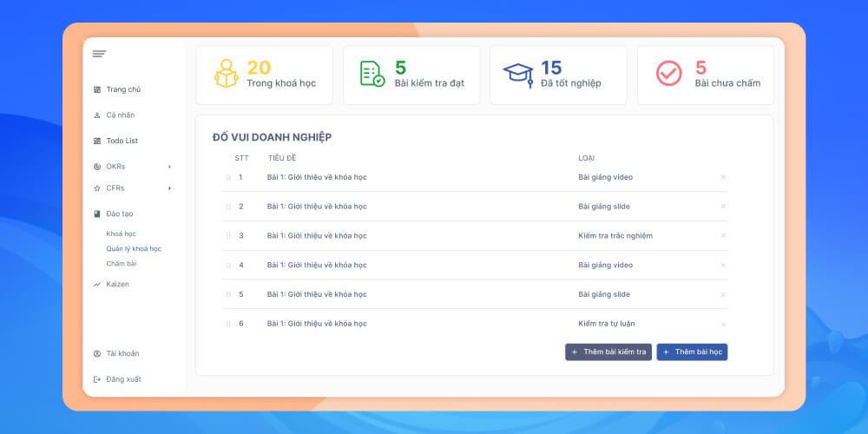
Task: Open Tài khoản account page
Action: [x=123, y=353]
